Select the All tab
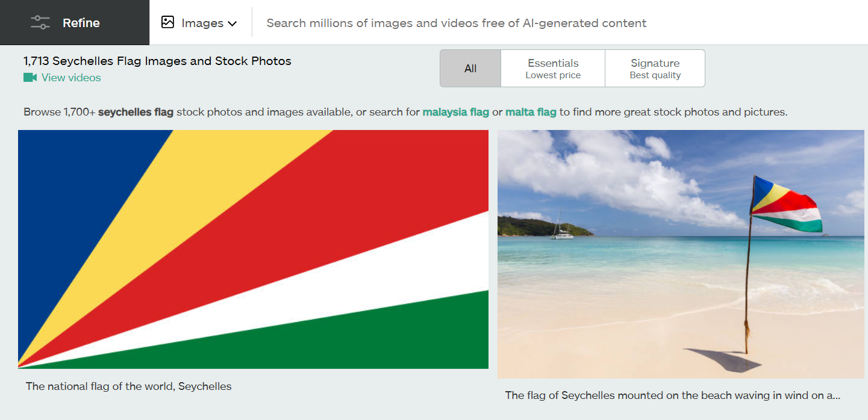868x420 pixels. click(470, 69)
